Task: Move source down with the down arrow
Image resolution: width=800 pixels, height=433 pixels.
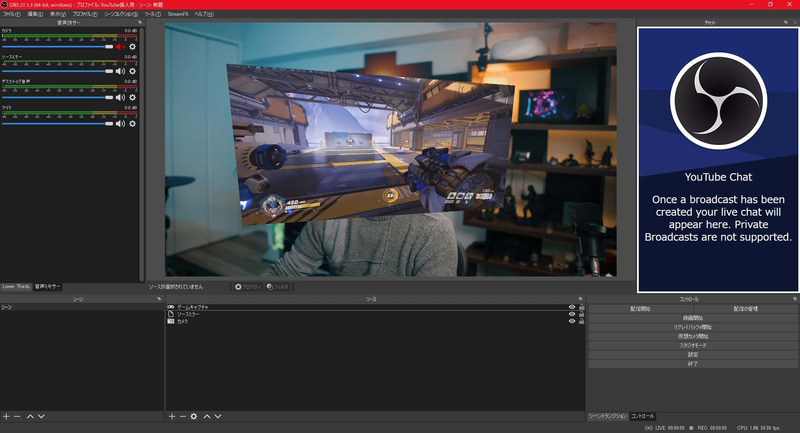Action: point(218,417)
